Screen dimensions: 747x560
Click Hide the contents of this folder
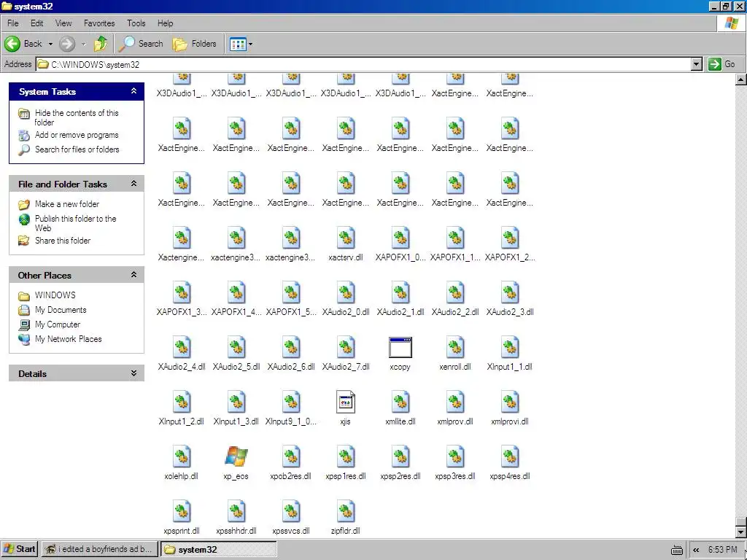[x=76, y=117]
